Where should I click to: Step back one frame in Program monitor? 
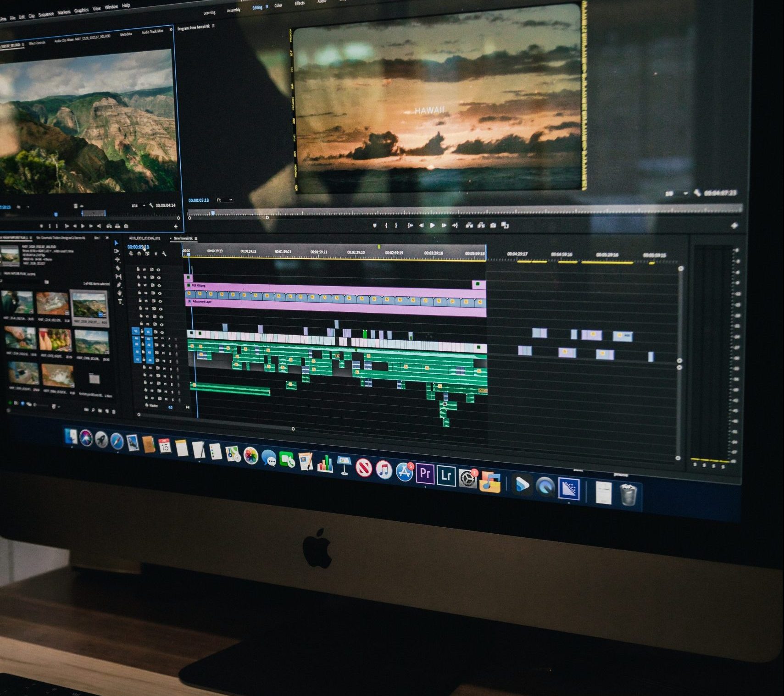point(421,225)
